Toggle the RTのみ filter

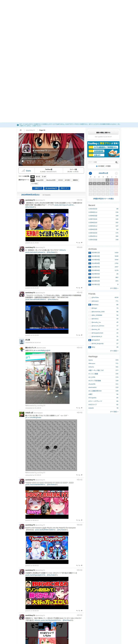[61, 180]
